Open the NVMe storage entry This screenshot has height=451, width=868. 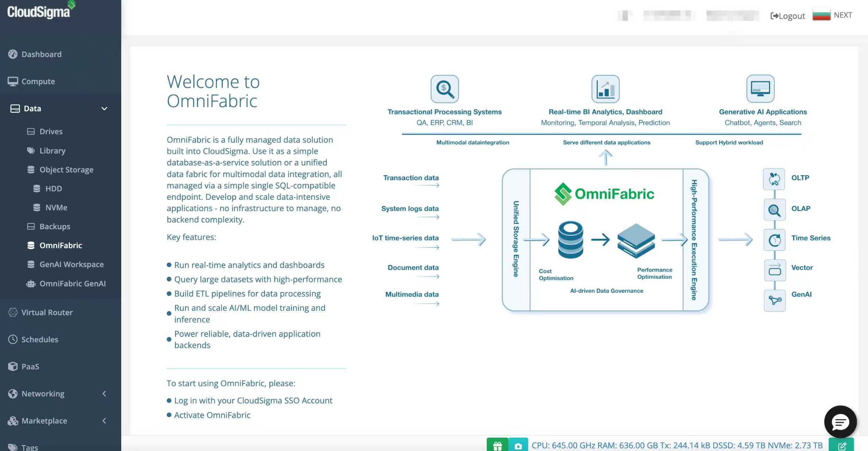pyautogui.click(x=56, y=208)
